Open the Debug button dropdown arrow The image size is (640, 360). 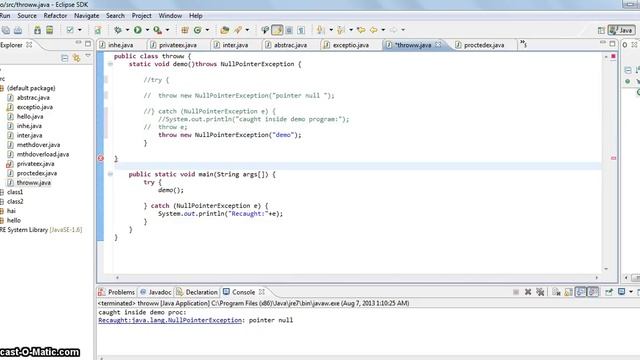(127, 30)
